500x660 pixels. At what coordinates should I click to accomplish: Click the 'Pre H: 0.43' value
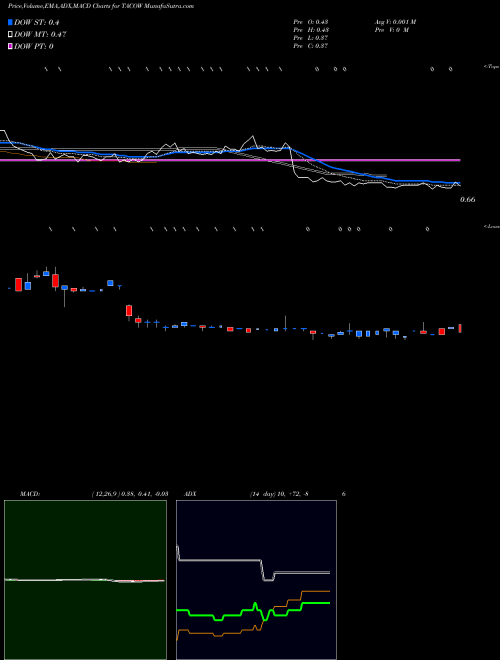click(311, 30)
